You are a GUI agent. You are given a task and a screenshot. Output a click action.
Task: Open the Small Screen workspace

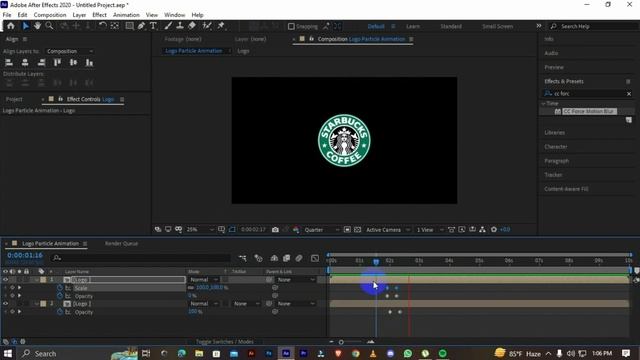click(497, 26)
